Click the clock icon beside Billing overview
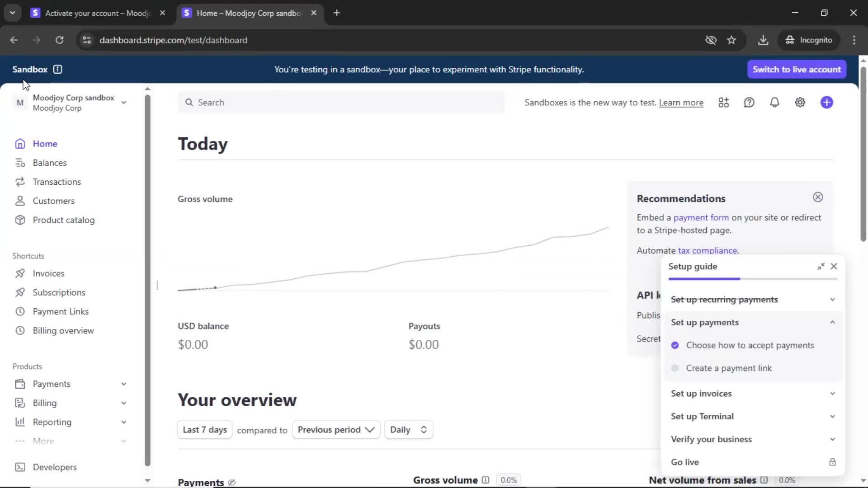 point(20,330)
